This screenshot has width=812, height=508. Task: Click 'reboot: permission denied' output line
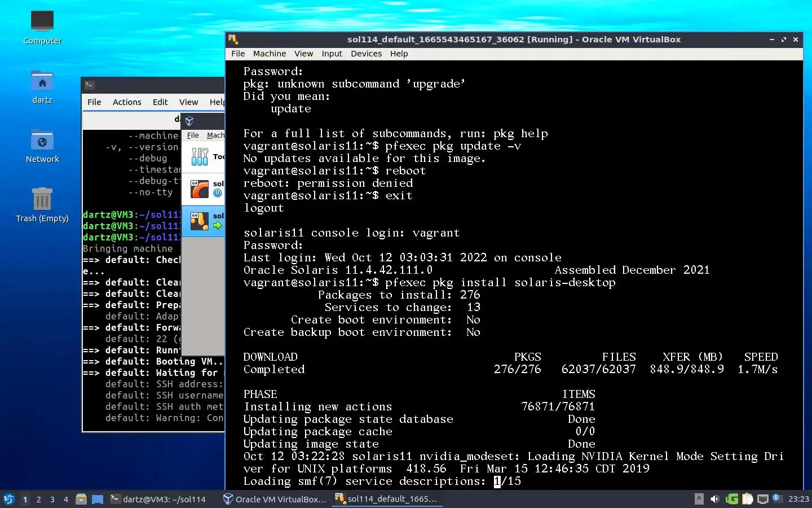pos(328,183)
